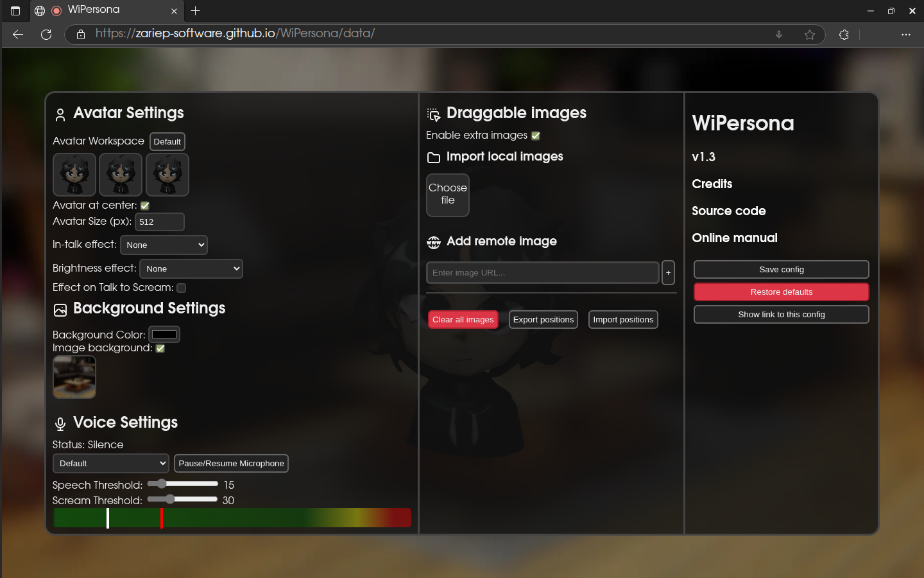Viewport: 924px width, 578px height.
Task: Open the Source code link
Action: [x=729, y=211]
